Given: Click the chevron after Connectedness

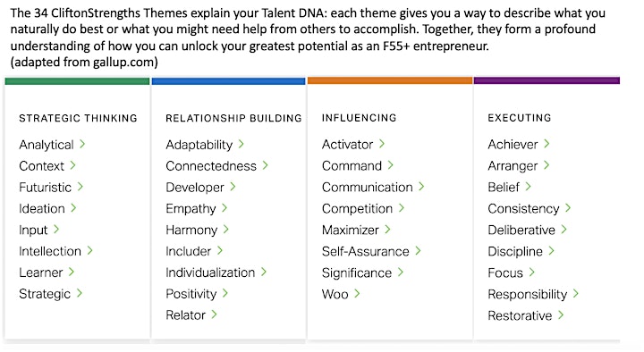Looking at the screenshot, I should coord(266,165).
